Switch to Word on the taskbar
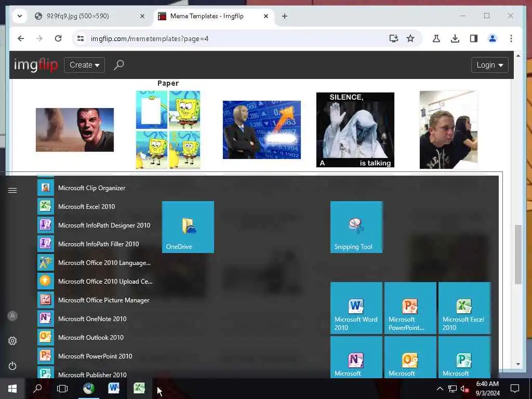The image size is (532, 399). 114,389
